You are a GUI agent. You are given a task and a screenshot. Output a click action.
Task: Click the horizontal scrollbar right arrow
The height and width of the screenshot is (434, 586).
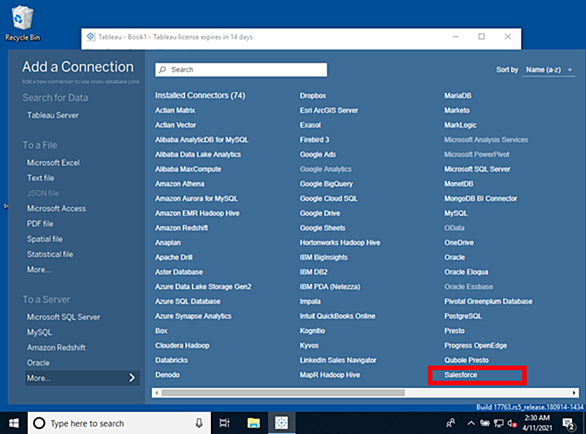(574, 393)
